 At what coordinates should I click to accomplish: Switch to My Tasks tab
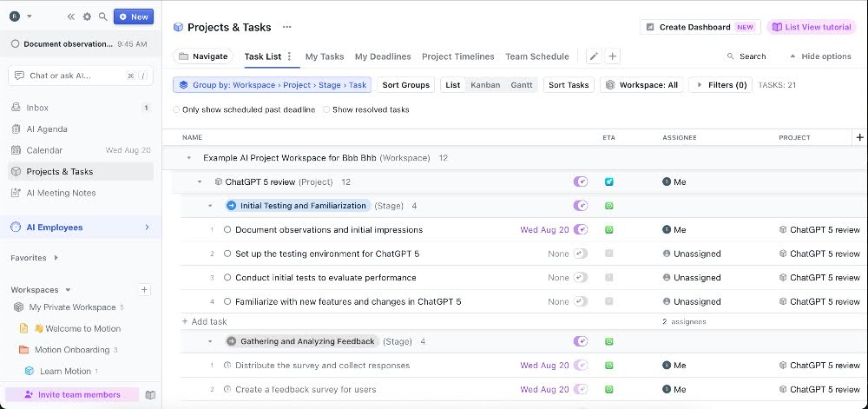point(325,56)
